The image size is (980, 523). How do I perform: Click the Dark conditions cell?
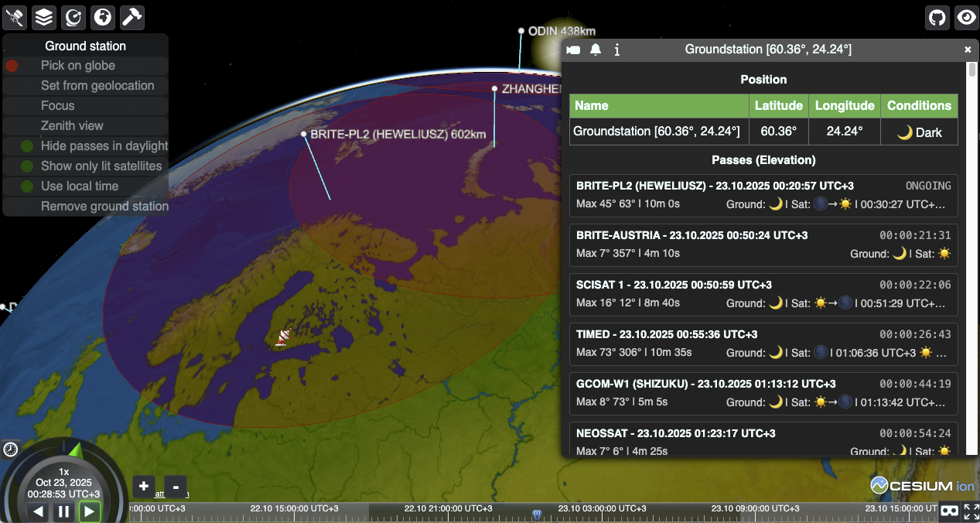click(x=920, y=132)
